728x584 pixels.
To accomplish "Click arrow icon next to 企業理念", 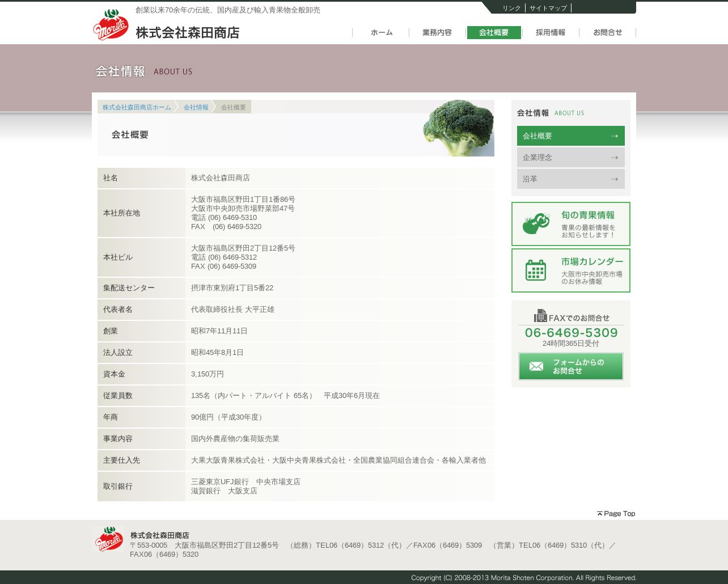I will [614, 158].
